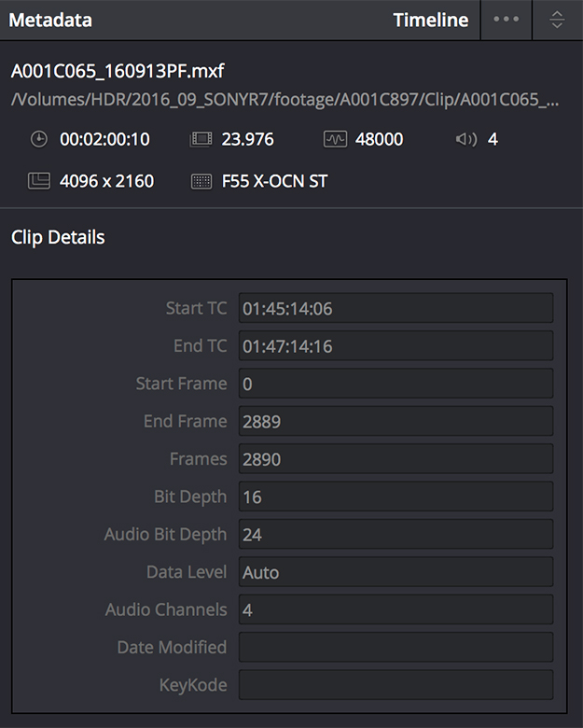Click the empty KeyKode field
The height and width of the screenshot is (728, 583).
(396, 685)
